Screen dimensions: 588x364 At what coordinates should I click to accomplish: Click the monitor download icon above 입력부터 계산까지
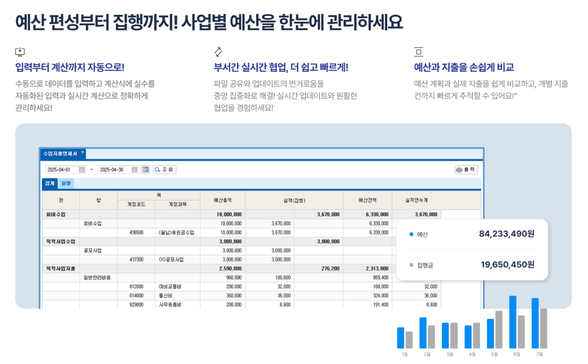20,51
